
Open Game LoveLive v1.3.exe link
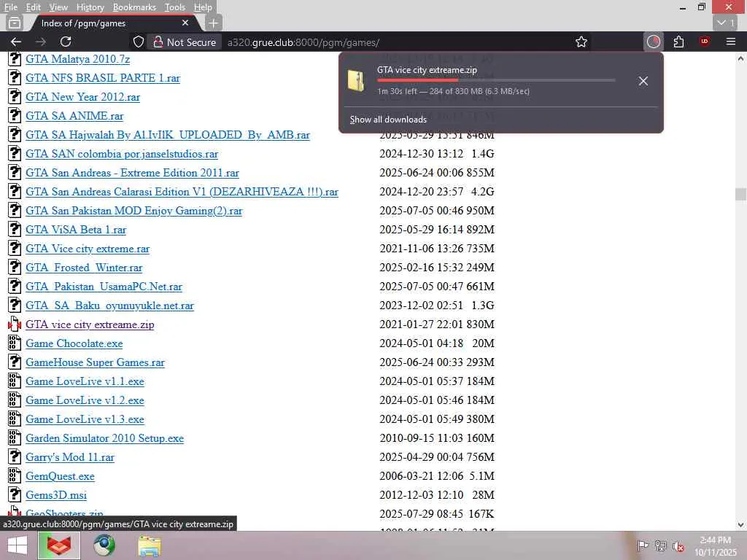click(x=85, y=419)
